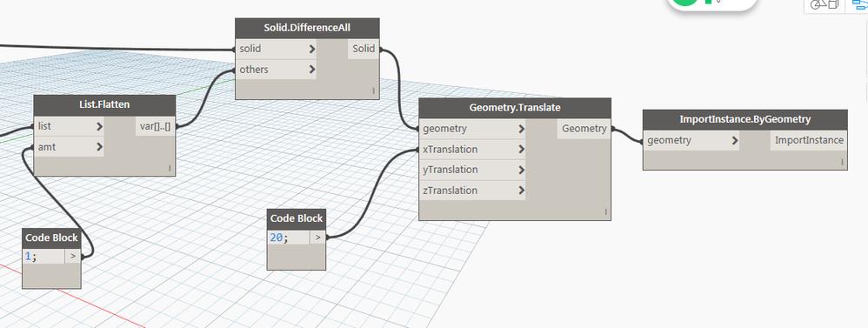Click the amt input port label
868x328 pixels.
46,147
